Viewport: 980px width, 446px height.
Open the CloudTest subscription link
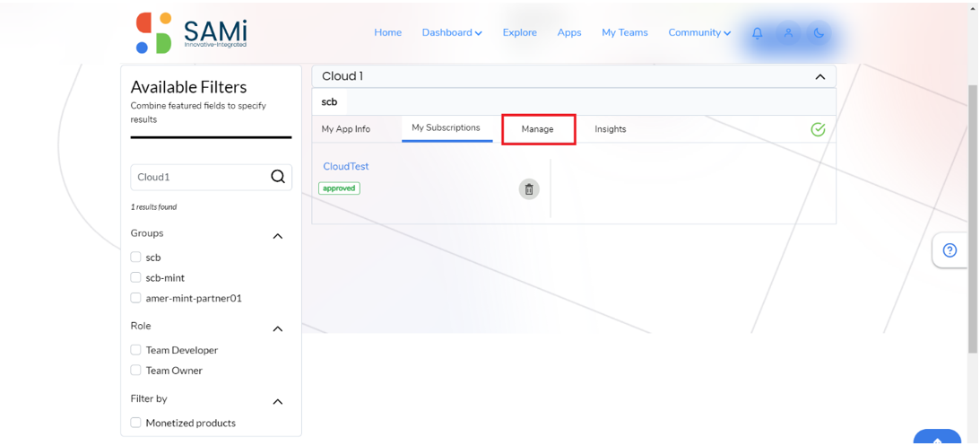click(345, 166)
